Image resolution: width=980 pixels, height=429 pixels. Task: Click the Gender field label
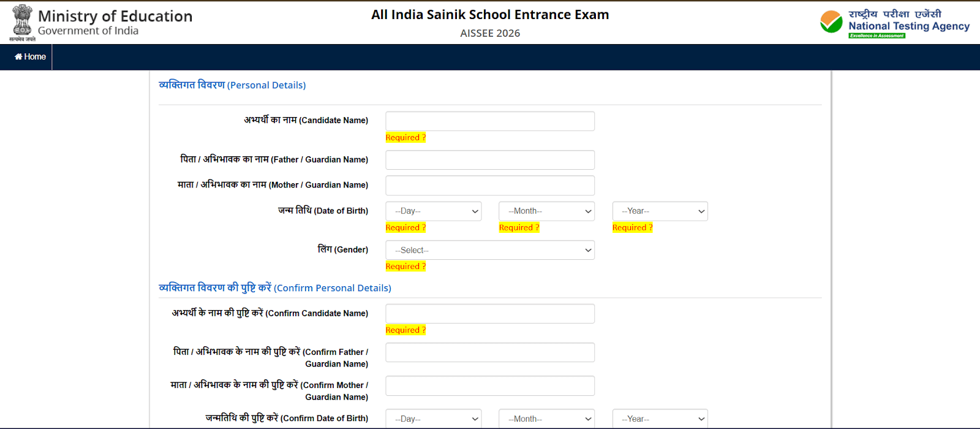tap(343, 249)
